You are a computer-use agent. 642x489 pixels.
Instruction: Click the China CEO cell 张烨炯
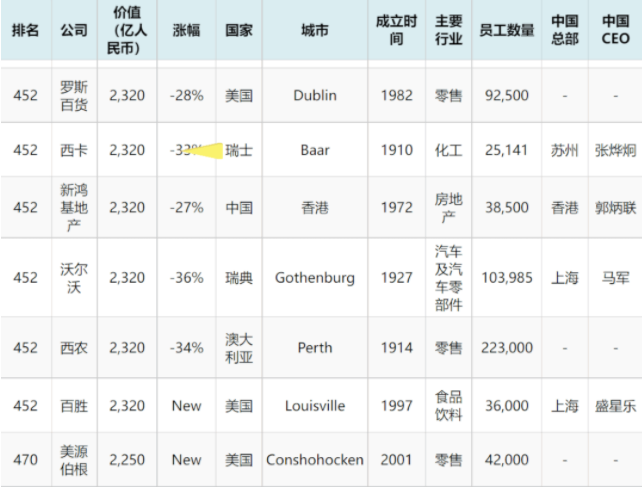(615, 150)
